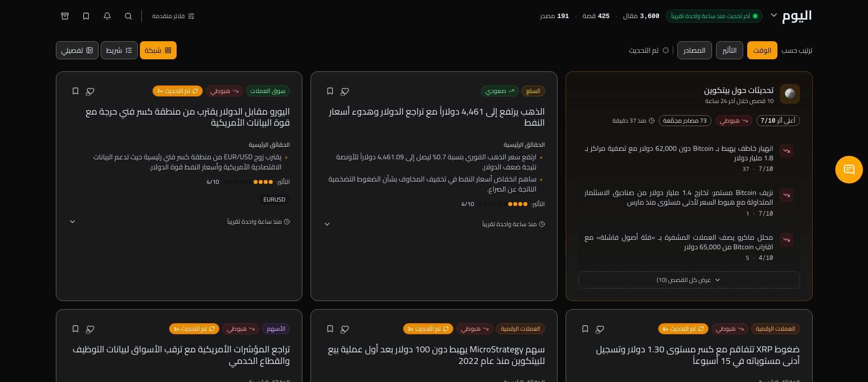The height and width of the screenshot is (382, 868).
Task: Open advanced filters (فلاتر متقدمة)
Action: [x=173, y=16]
